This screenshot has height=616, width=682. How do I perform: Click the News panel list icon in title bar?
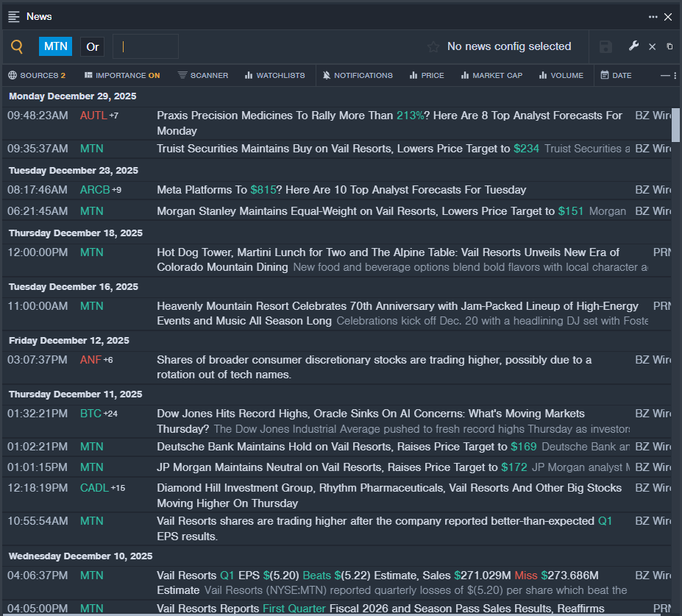14,16
